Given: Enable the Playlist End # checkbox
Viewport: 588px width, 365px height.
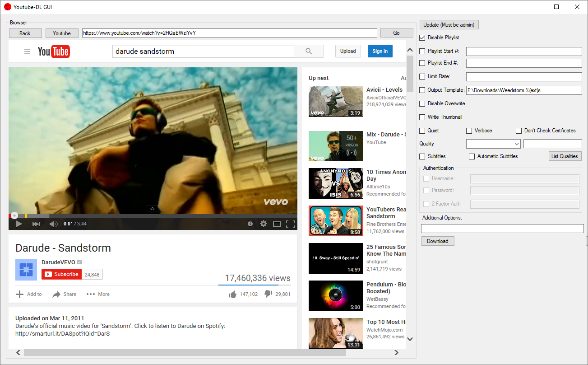Looking at the screenshot, I should click(422, 63).
